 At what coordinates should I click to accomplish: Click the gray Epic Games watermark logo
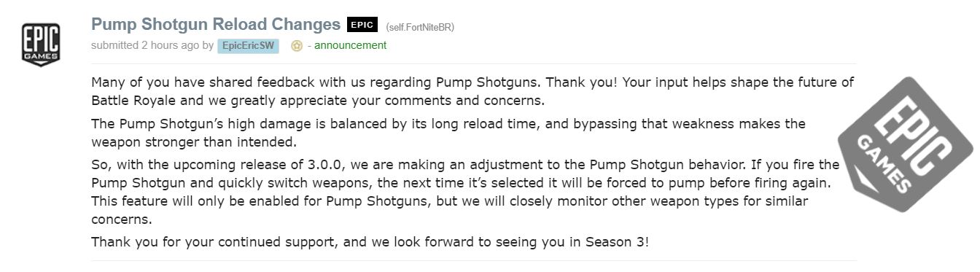pos(906,144)
